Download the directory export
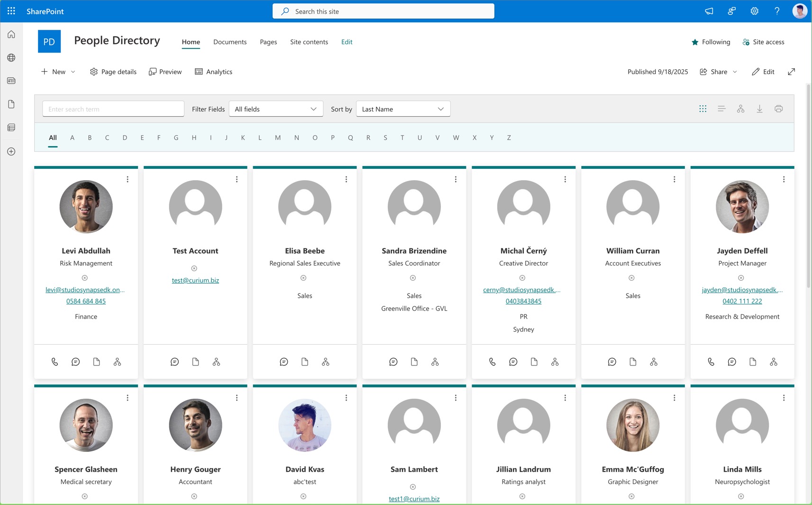 coord(759,109)
